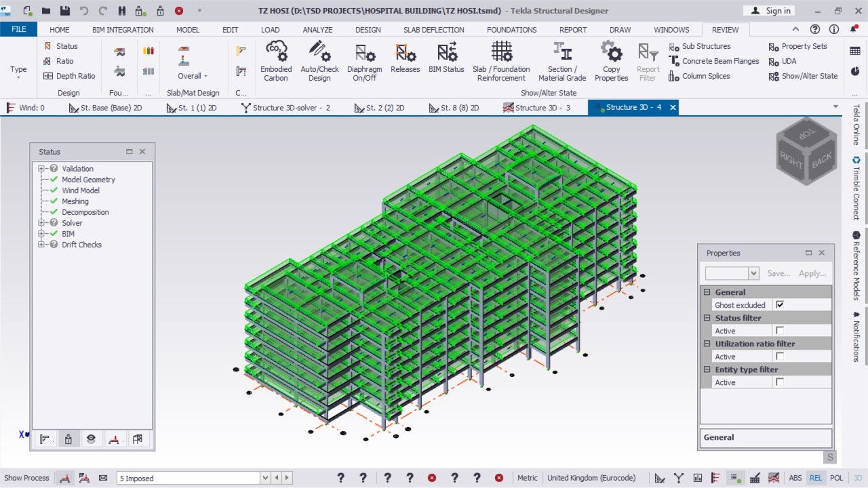868x488 pixels.
Task: Open the Tekla Online side panel
Action: click(x=856, y=125)
